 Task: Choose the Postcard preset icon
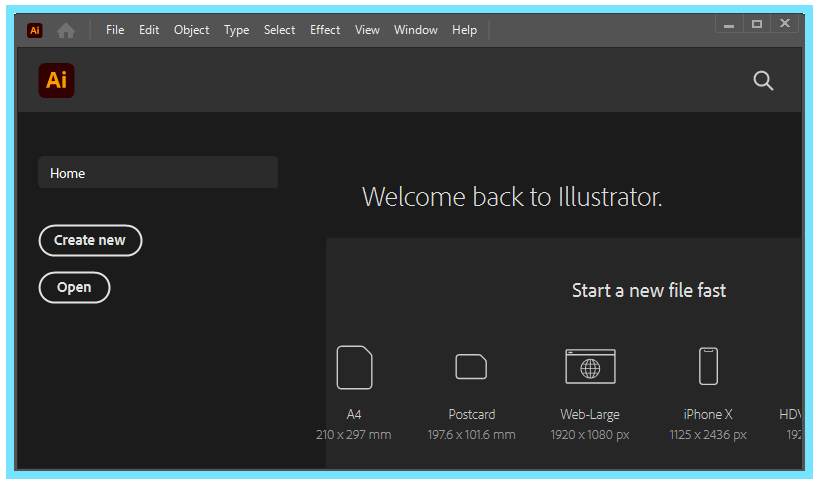pyautogui.click(x=471, y=366)
